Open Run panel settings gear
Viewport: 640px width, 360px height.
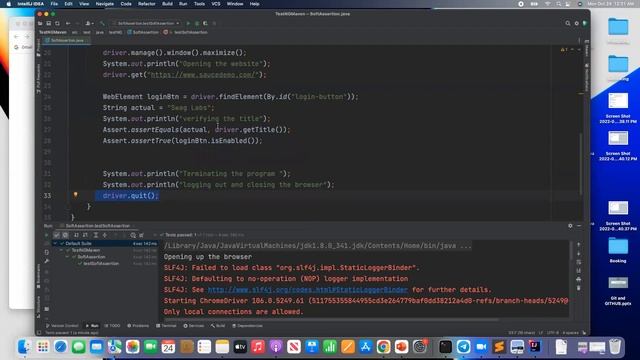[x=570, y=226]
